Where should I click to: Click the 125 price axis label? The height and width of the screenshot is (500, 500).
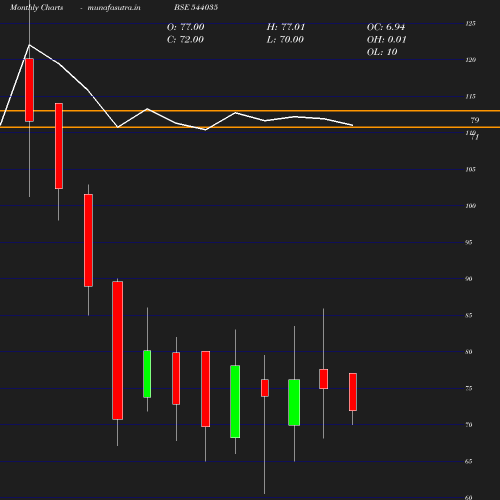tap(470, 23)
